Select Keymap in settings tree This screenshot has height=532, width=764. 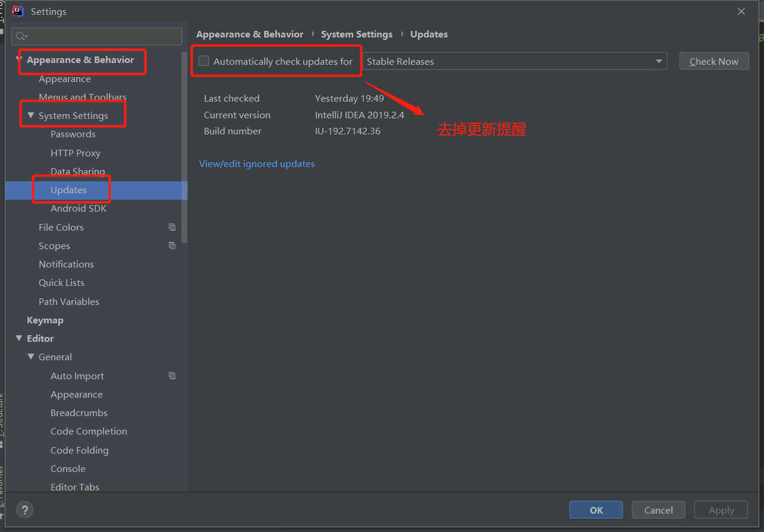coord(45,320)
